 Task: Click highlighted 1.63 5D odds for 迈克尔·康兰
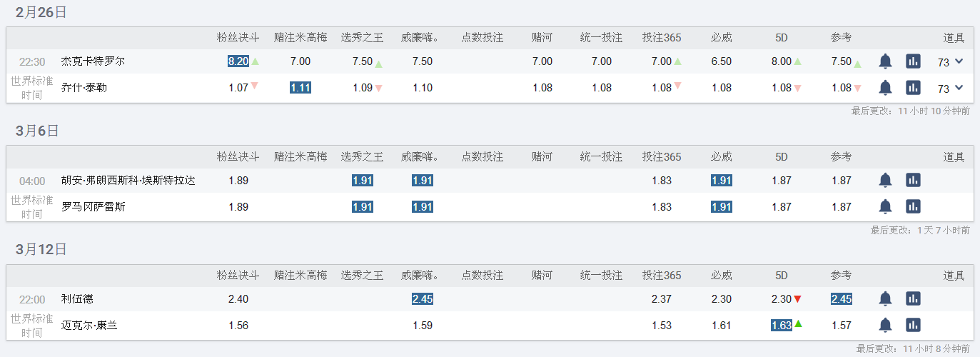[782, 325]
